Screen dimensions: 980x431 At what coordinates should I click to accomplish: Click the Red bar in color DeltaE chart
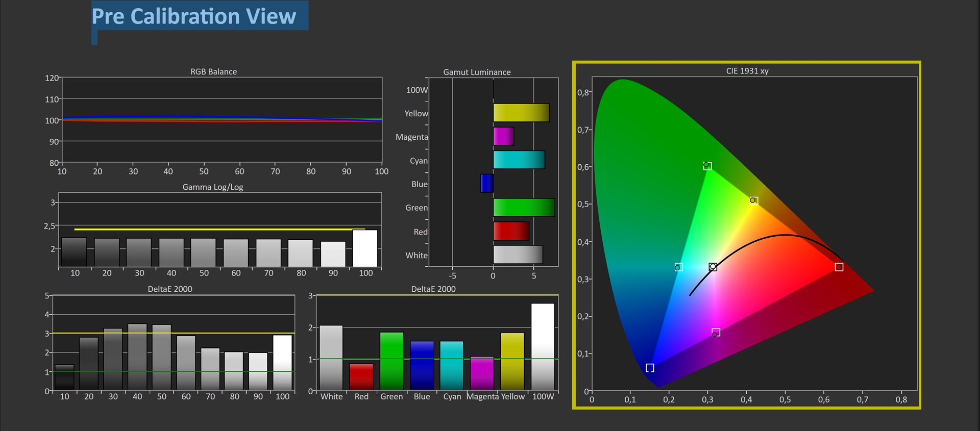point(361,376)
